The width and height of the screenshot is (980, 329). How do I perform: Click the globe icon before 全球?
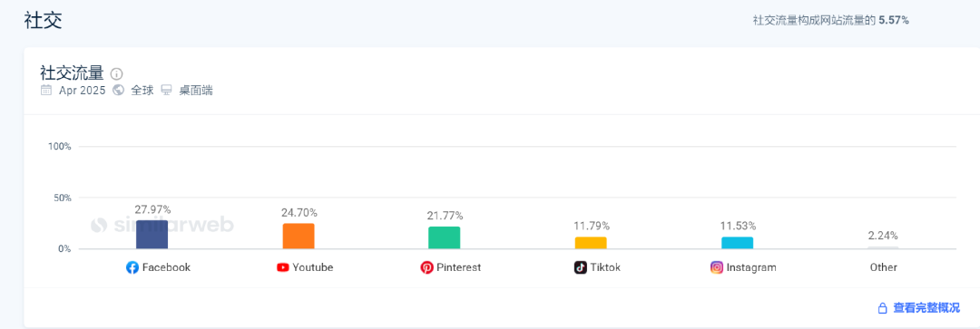pyautogui.click(x=118, y=91)
